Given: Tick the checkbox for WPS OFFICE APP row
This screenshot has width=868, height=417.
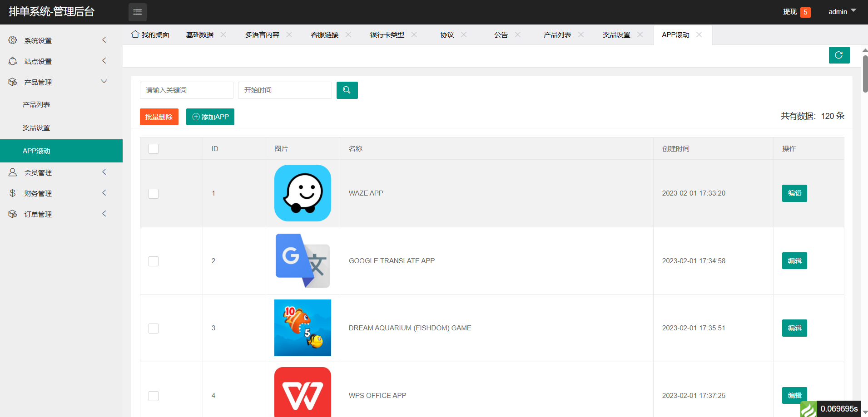Looking at the screenshot, I should click(154, 396).
